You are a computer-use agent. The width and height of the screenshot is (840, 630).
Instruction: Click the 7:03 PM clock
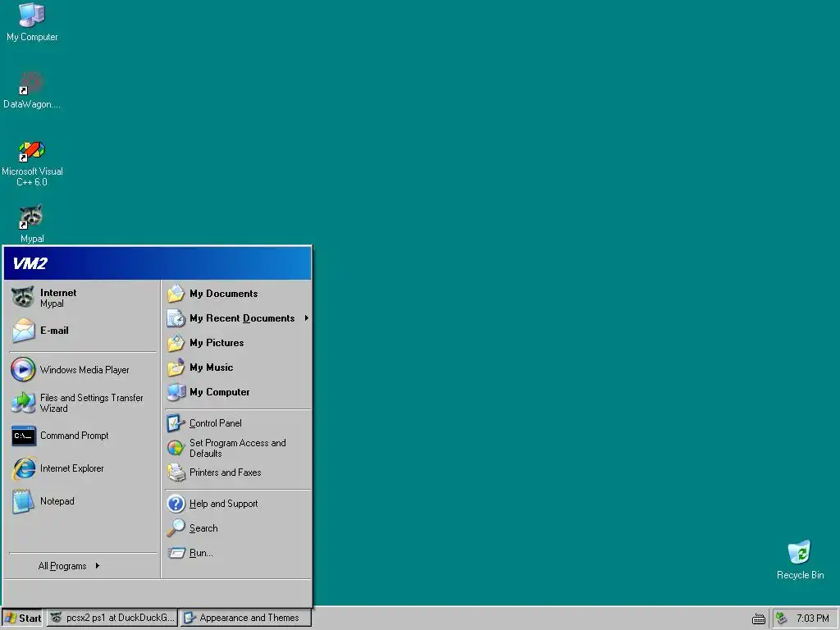tap(812, 619)
